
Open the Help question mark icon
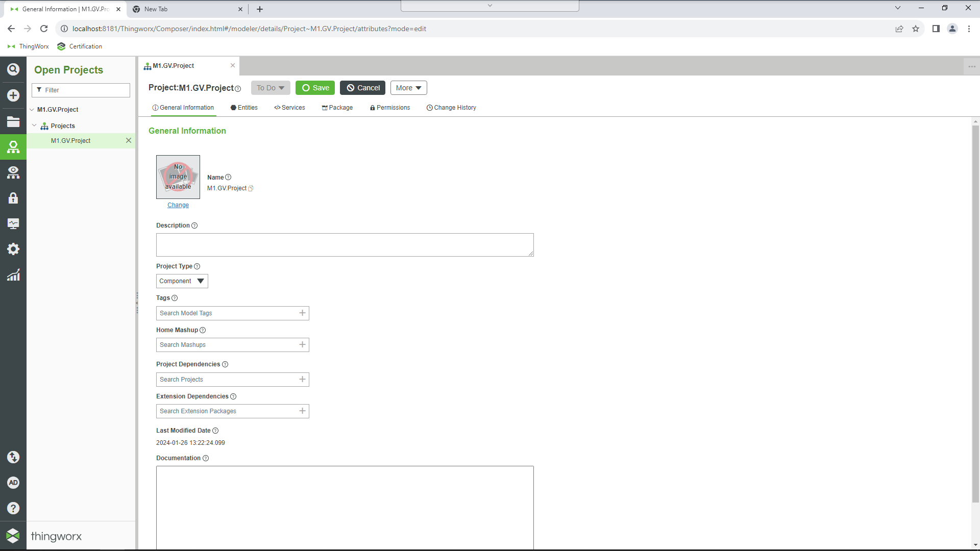coord(13,508)
